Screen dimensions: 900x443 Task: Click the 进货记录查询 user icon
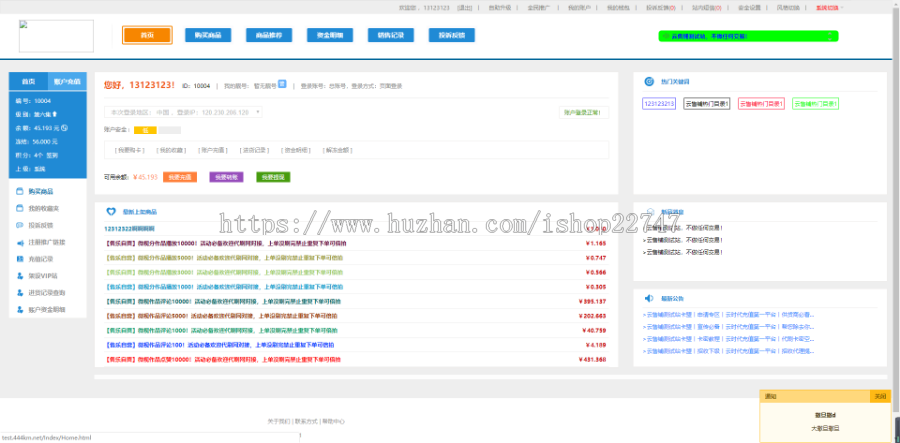pos(20,293)
